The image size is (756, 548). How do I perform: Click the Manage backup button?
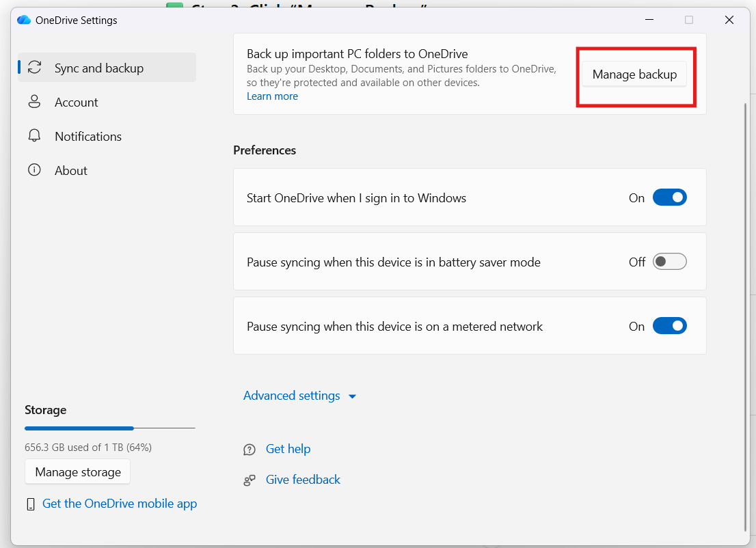pos(634,74)
